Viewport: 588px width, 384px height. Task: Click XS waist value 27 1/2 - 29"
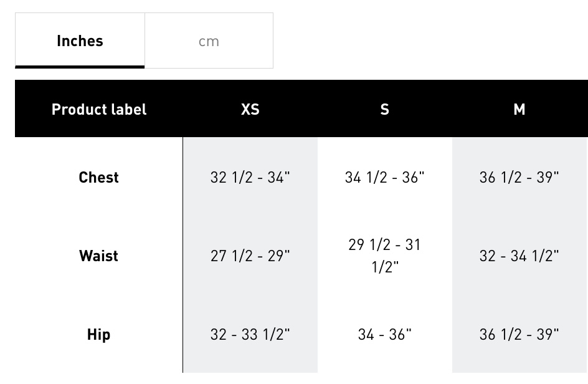tap(250, 256)
